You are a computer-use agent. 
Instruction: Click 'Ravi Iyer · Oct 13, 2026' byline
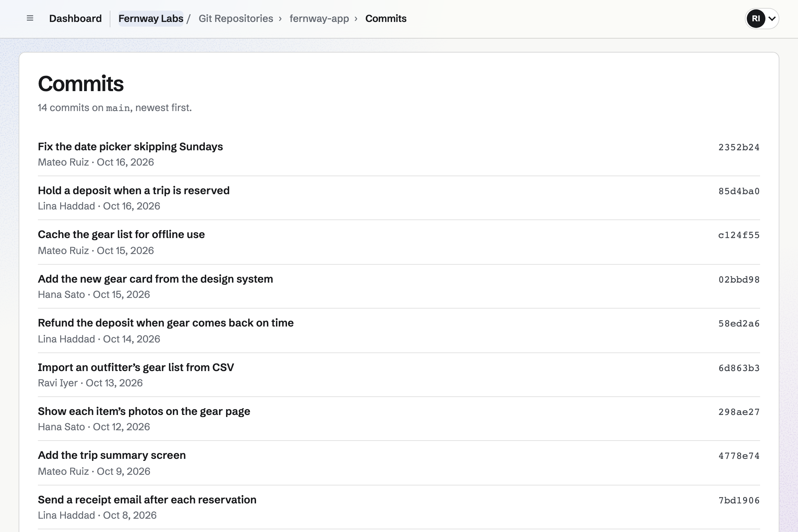(90, 383)
